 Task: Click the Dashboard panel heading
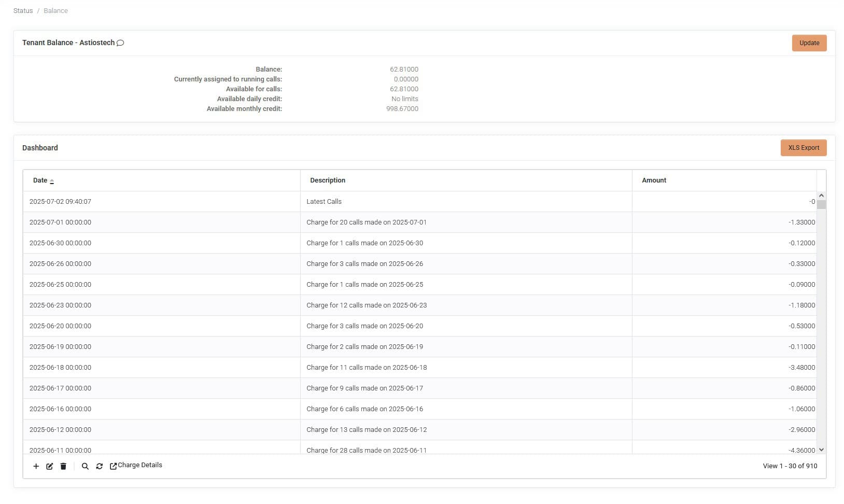pyautogui.click(x=40, y=148)
